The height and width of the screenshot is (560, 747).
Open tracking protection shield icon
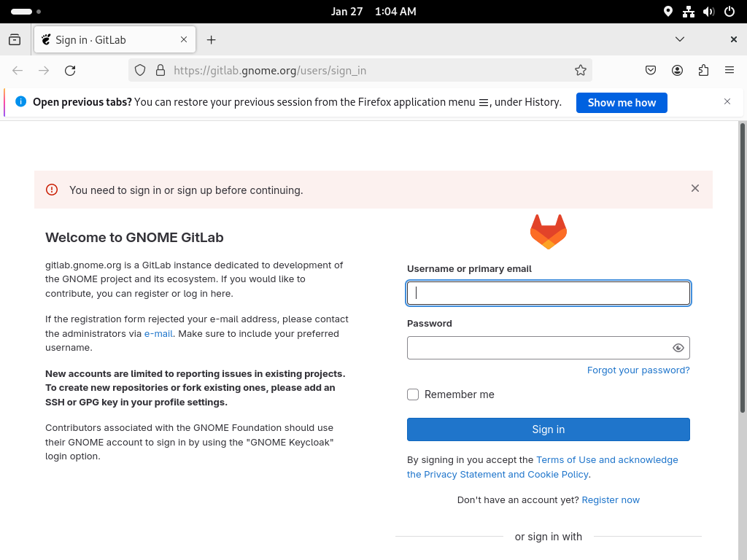140,71
